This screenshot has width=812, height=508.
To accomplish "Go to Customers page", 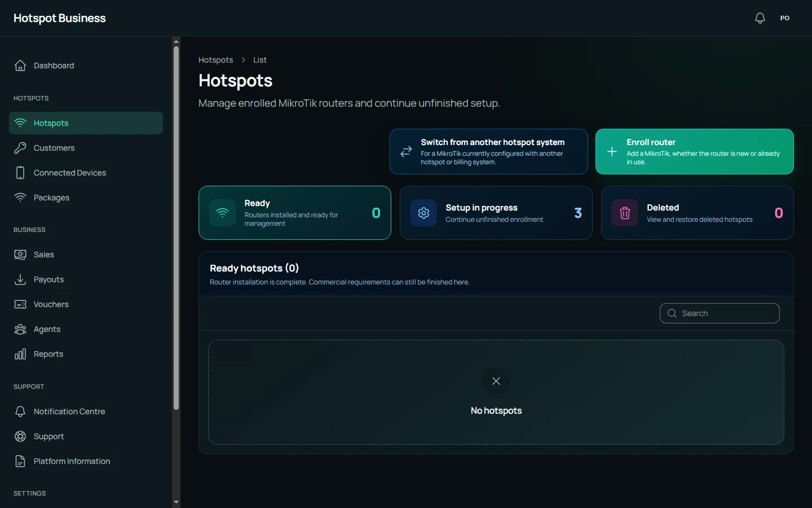I will (86, 148).
